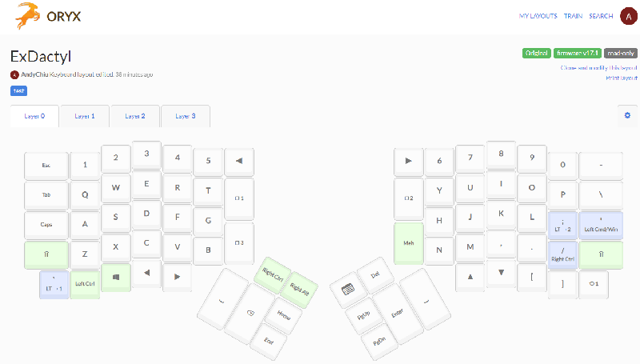Switch to the Layer 1 tab

pos(85,116)
